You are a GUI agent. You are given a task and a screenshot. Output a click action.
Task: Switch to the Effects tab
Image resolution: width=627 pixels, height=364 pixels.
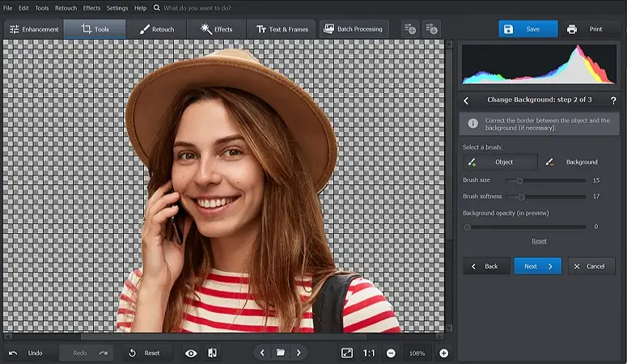(x=216, y=29)
